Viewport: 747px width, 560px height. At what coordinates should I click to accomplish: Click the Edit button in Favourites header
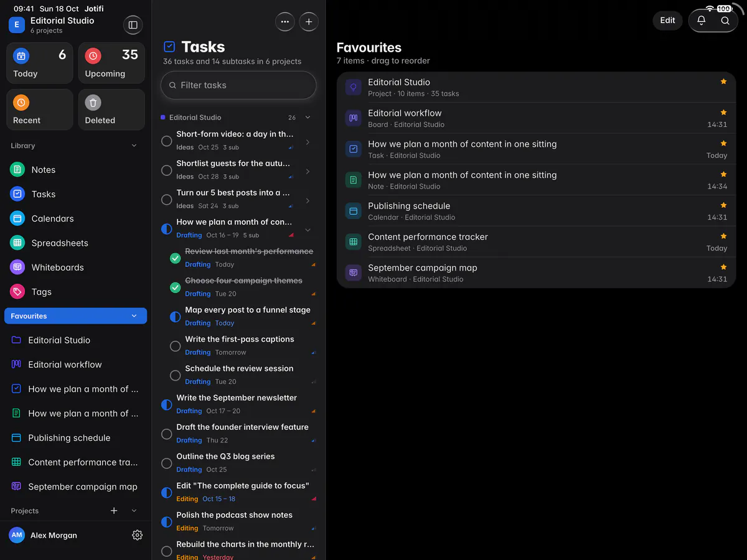667,21
